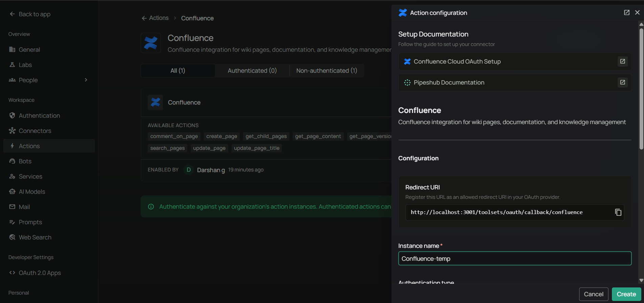Open the Authentication menu item
This screenshot has width=644, height=303.
point(49,115)
